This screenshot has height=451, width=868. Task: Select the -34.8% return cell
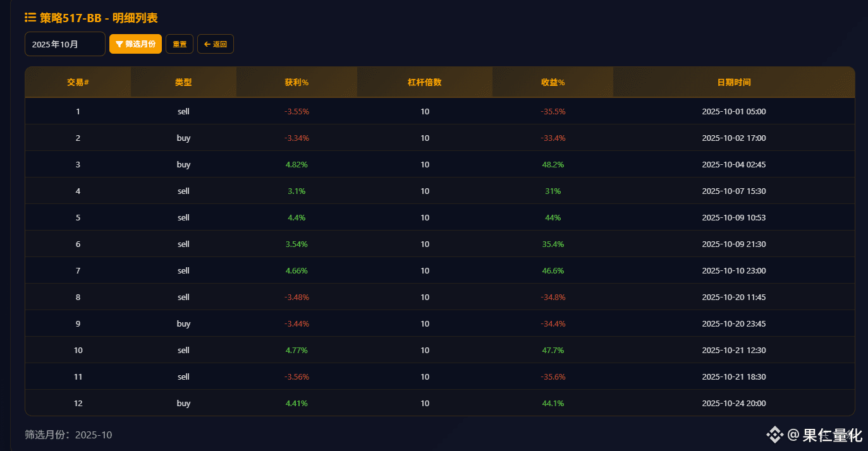553,298
